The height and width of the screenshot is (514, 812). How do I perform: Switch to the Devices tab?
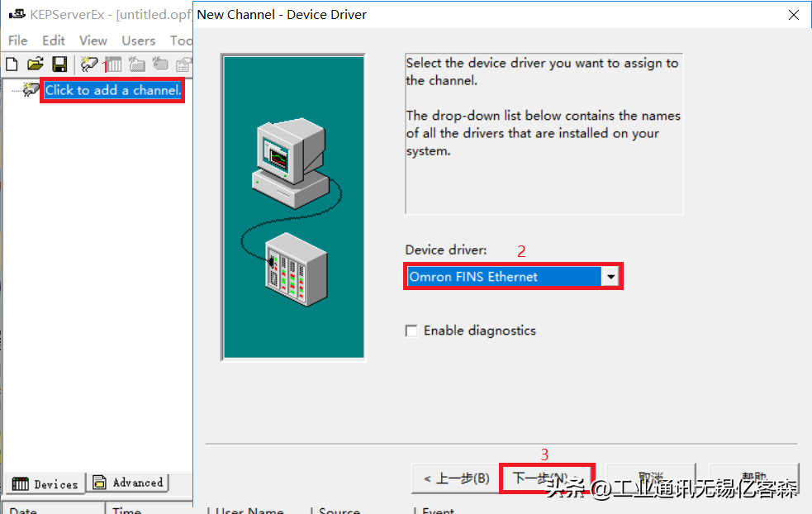click(45, 484)
